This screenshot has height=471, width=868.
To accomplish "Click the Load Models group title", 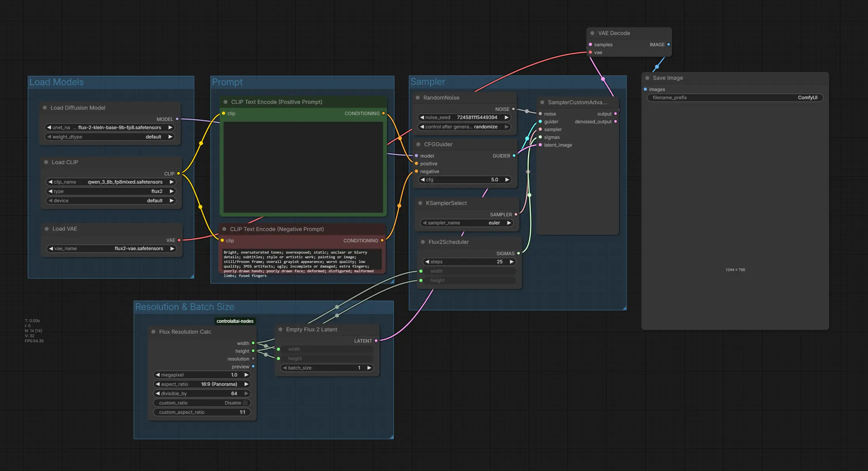I will pos(56,82).
